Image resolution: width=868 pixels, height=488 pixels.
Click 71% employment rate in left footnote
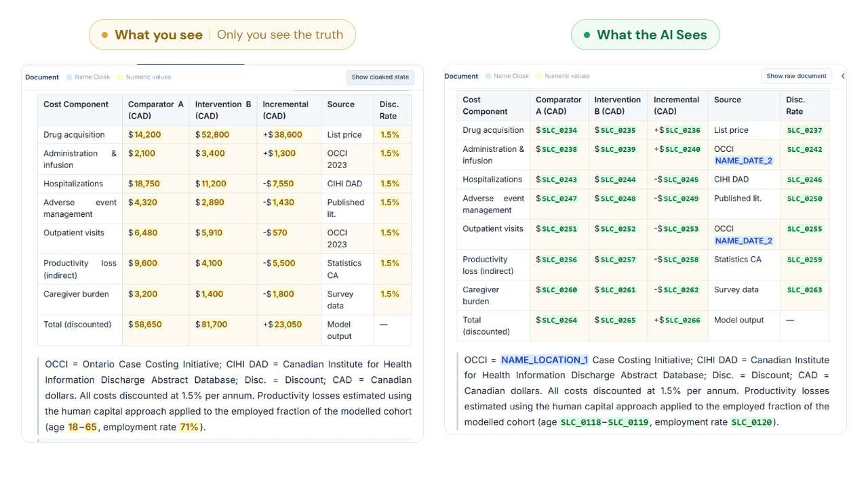point(189,427)
